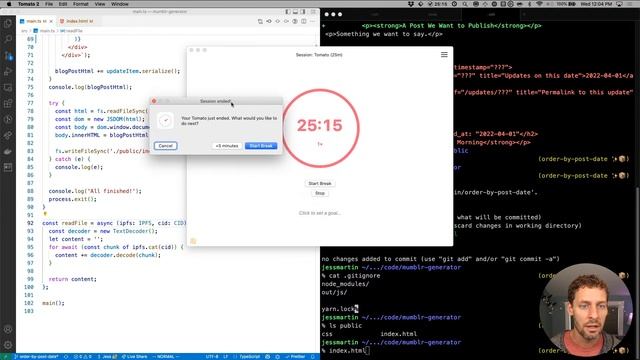Screen dimensions: 640x360
Task: Click the split editor icon in editor toolbar
Action: (304, 21)
